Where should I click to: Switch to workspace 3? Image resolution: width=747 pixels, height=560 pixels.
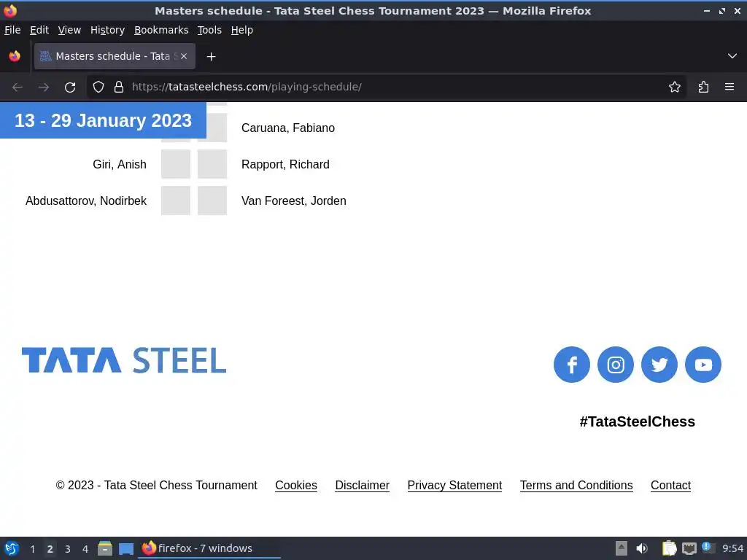click(x=68, y=549)
